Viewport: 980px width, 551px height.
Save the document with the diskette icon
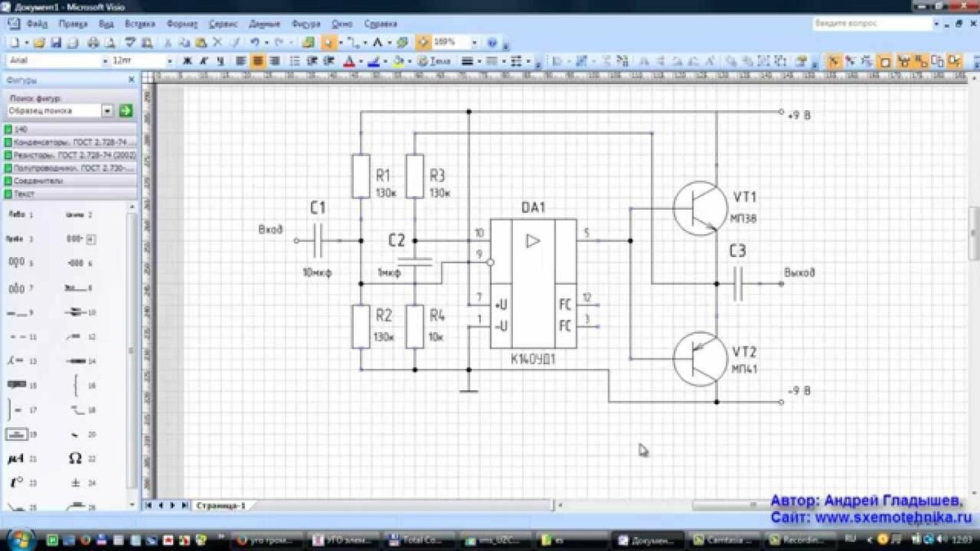[x=56, y=42]
